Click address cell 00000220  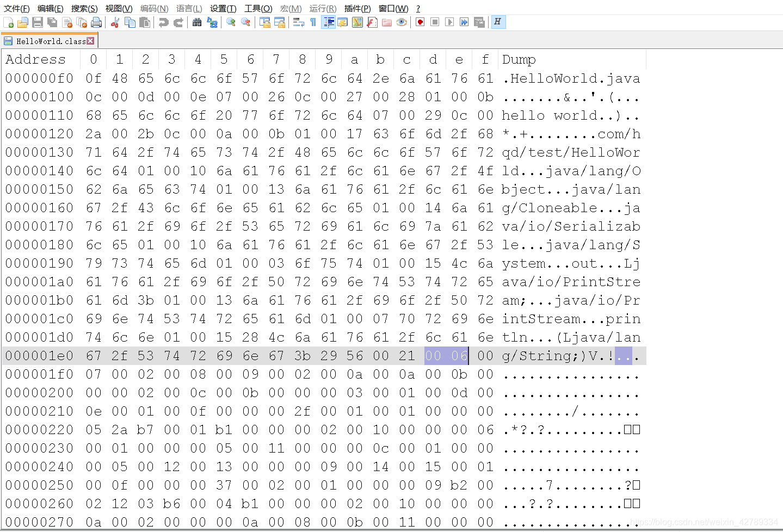click(x=40, y=430)
